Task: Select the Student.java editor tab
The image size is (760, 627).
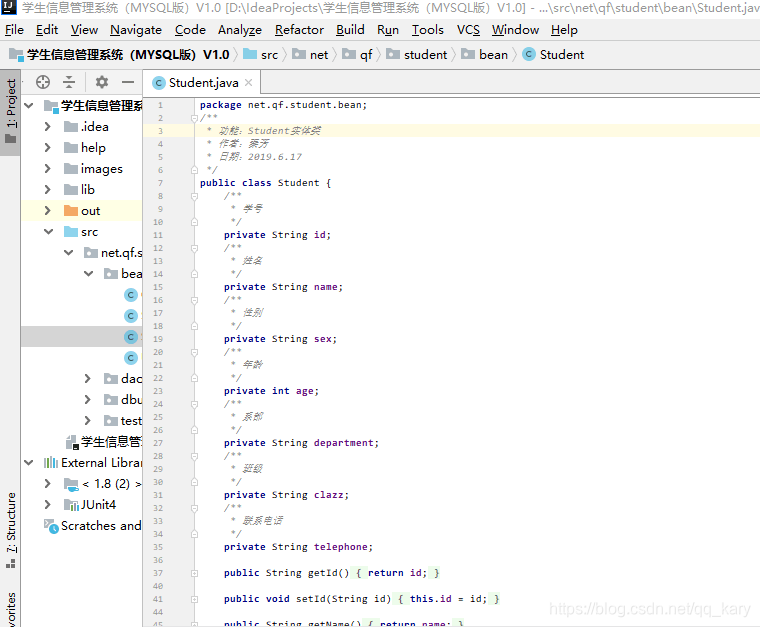Action: coord(203,83)
